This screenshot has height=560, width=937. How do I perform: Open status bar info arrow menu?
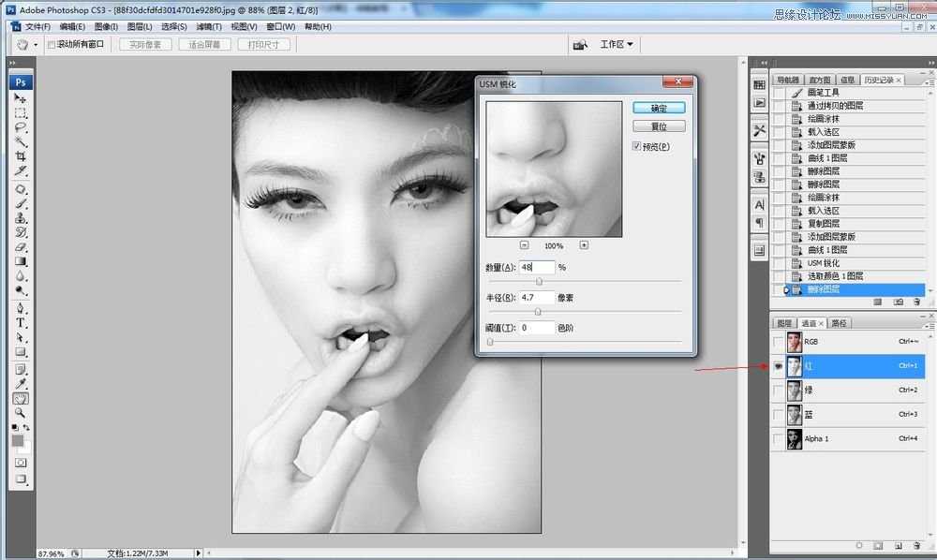pyautogui.click(x=198, y=553)
